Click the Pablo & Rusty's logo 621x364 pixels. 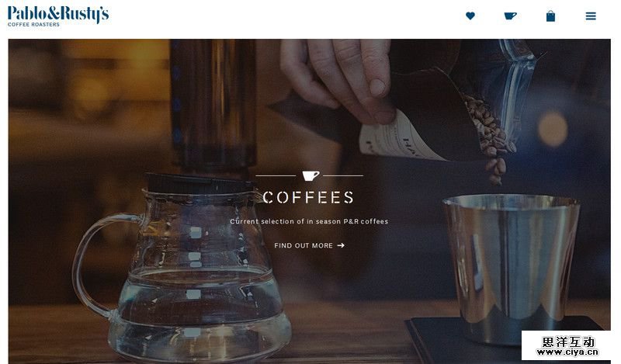tap(57, 16)
